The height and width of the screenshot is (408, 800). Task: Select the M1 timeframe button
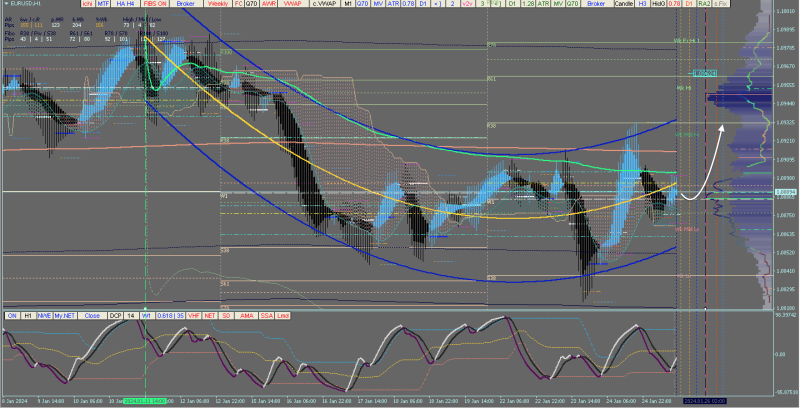(x=347, y=4)
